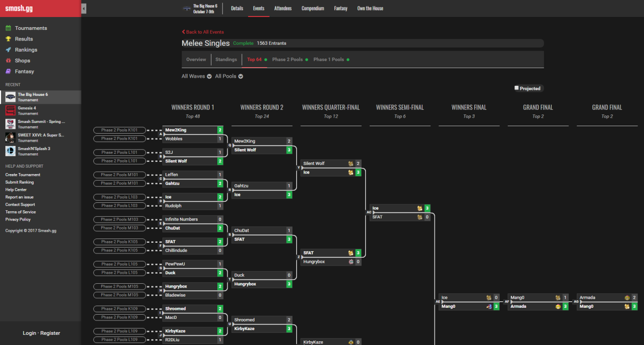
Task: Click Hungrybox's Jigglypuff icon in Winners Quarter-Final
Action: coord(350,262)
